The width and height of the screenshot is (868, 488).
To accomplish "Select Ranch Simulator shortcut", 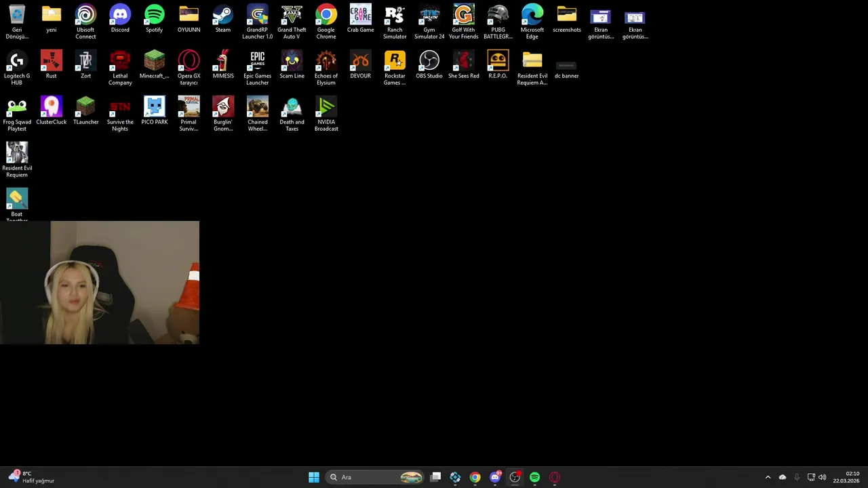I will coord(395,22).
